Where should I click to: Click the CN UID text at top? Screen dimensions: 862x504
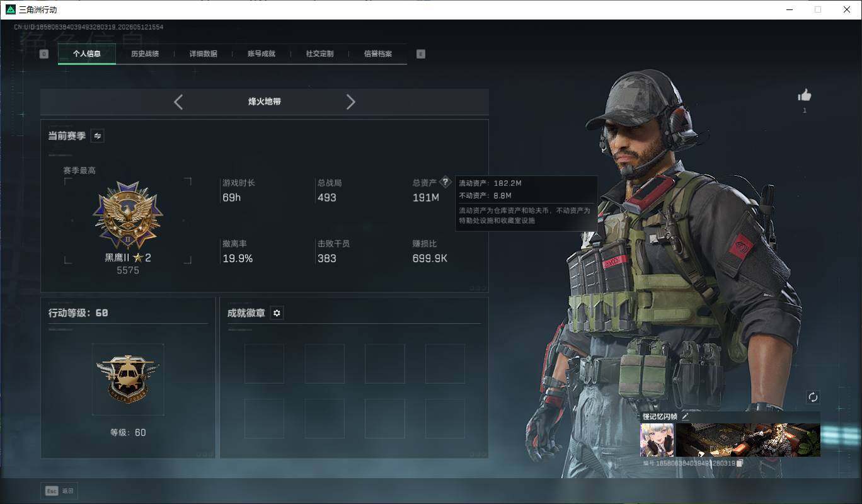click(89, 27)
